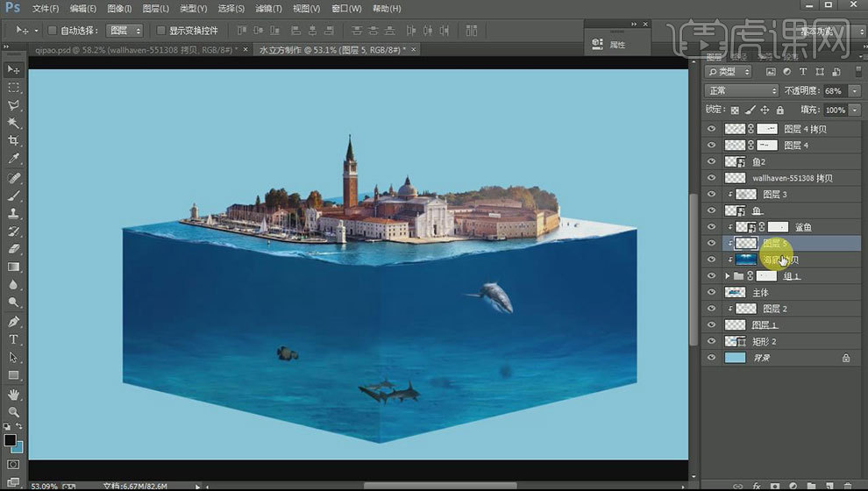Select the Rectangular Marquee tool
Viewport: 868px width, 491px height.
tap(13, 88)
